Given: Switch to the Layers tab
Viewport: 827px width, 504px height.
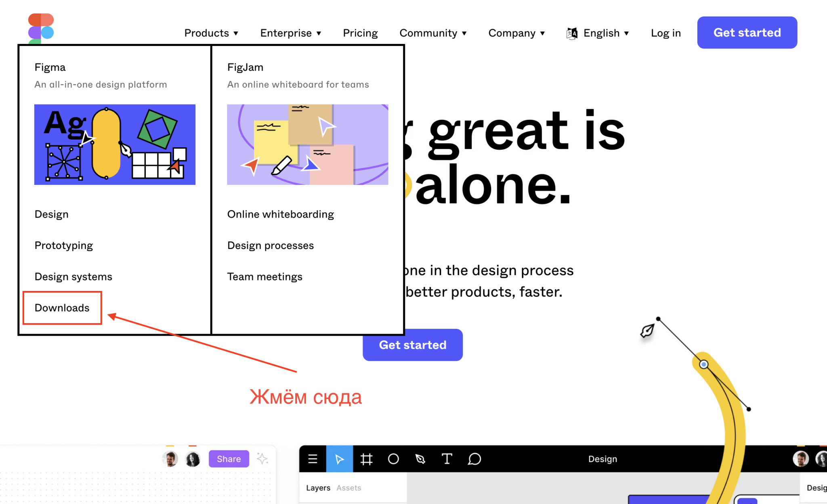Looking at the screenshot, I should (x=318, y=487).
